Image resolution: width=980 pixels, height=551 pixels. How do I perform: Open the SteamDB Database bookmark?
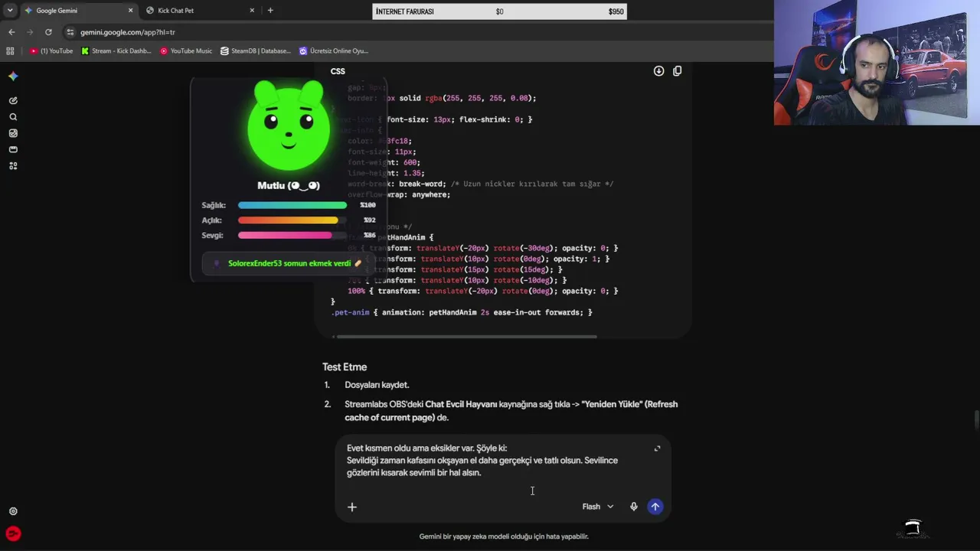(256, 51)
